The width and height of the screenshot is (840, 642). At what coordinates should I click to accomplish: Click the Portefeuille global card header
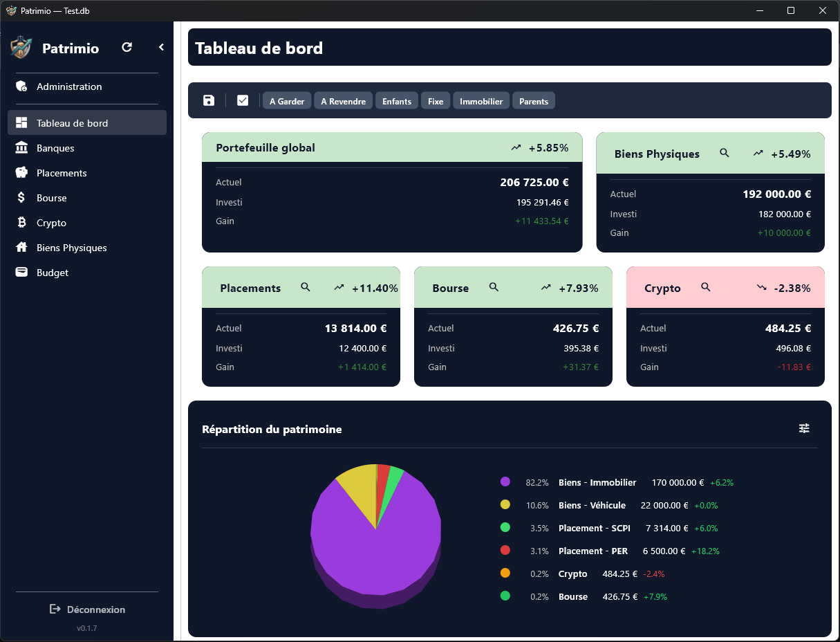pyautogui.click(x=392, y=147)
